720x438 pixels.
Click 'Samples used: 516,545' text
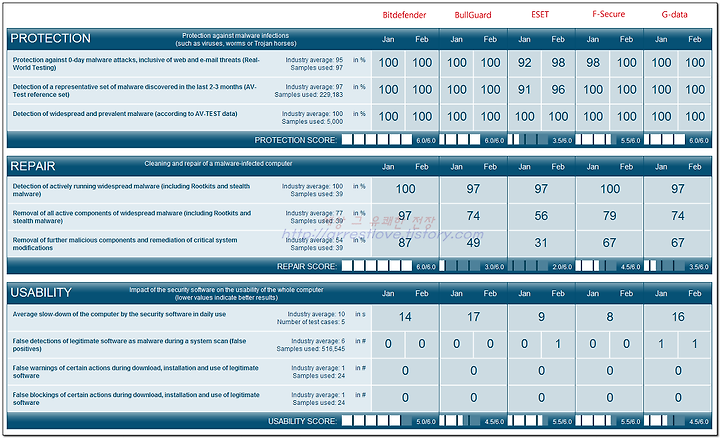[310, 349]
